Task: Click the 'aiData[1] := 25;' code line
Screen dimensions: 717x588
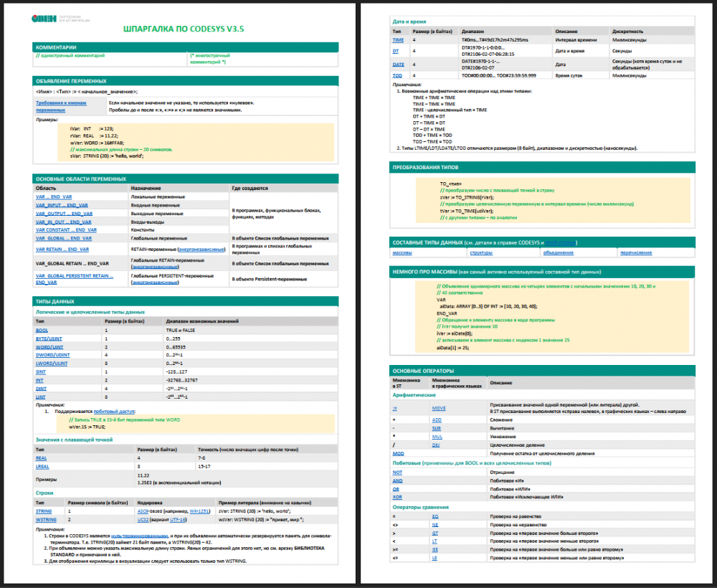Action: [452, 348]
